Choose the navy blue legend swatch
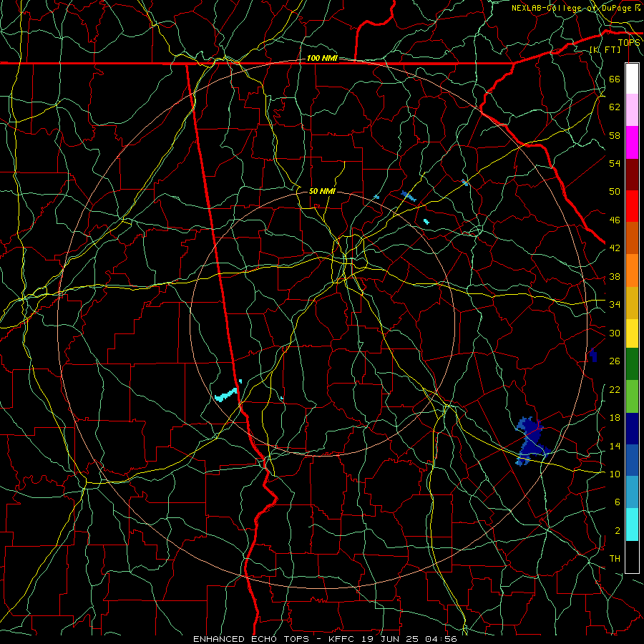The height and width of the screenshot is (644, 644). 632,429
